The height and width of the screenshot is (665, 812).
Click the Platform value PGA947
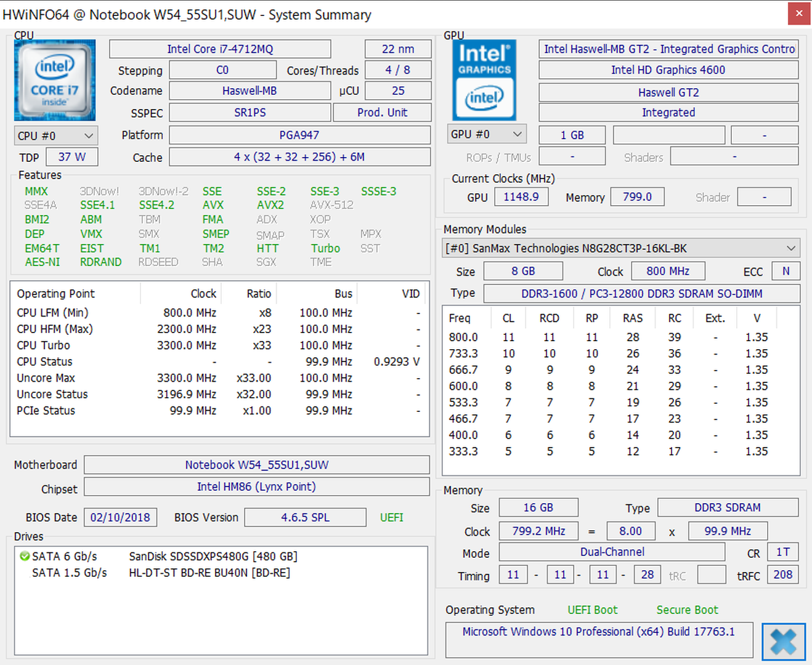(299, 135)
